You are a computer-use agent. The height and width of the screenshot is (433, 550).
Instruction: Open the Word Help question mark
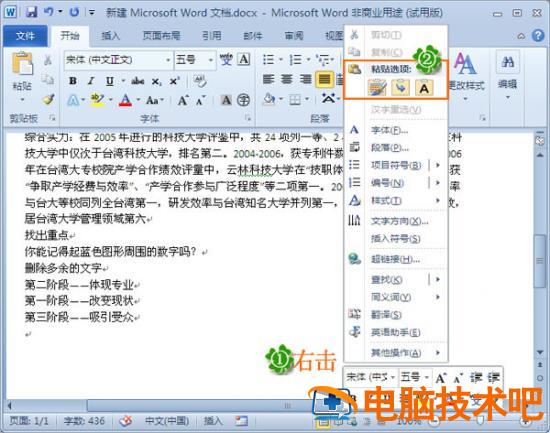coord(538,35)
